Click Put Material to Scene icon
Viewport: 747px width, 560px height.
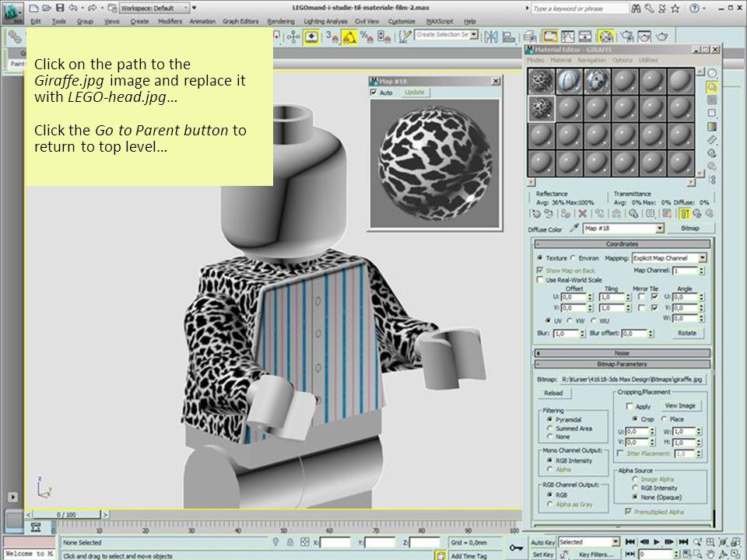(x=549, y=214)
